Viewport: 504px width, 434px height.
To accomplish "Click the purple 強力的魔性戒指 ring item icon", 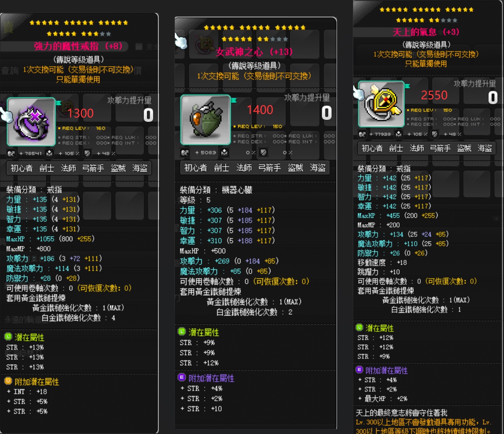I will [31, 122].
